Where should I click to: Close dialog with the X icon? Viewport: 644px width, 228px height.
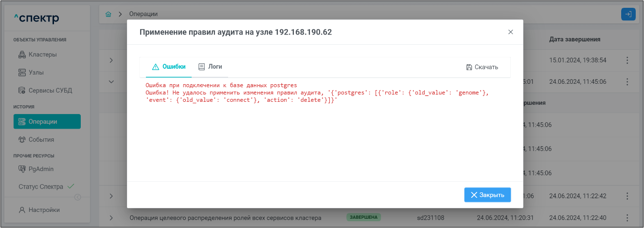tap(510, 32)
